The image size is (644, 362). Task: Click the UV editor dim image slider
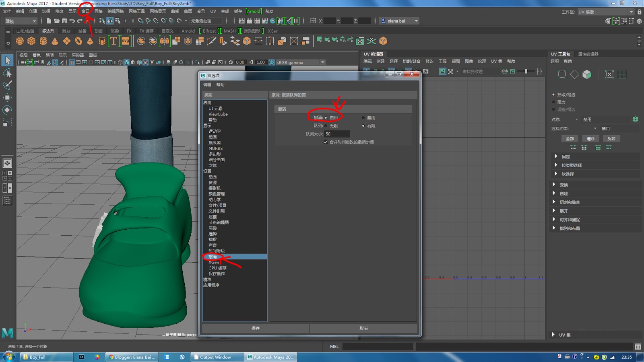[526, 71]
